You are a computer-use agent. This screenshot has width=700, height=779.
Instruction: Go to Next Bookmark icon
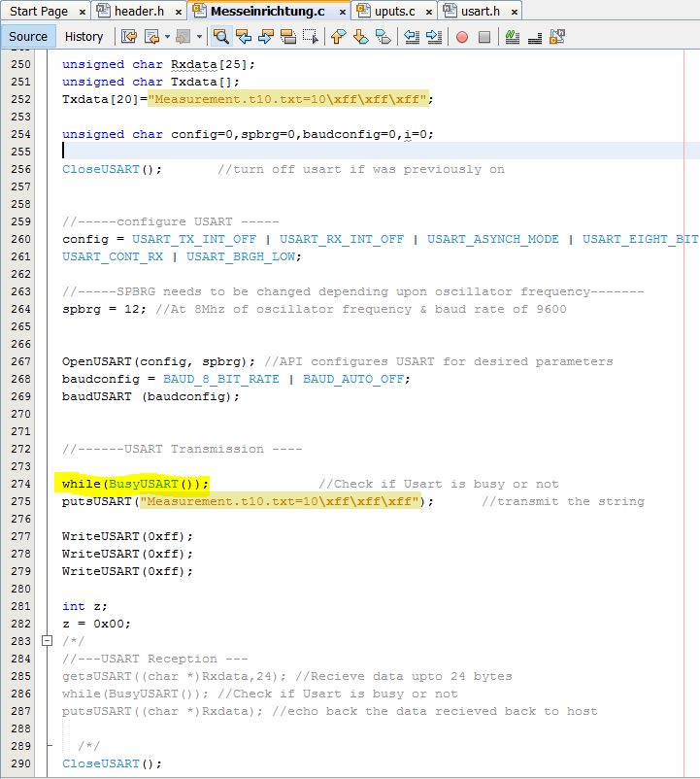pos(361,37)
